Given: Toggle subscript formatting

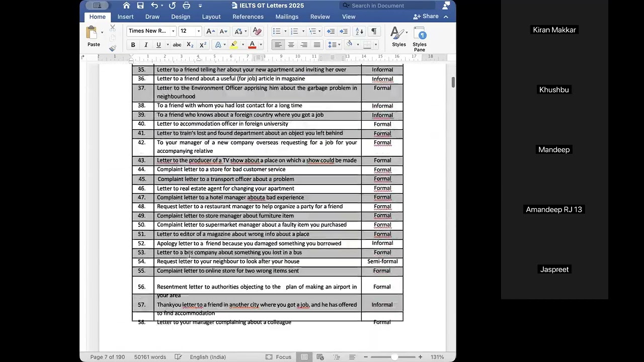Looking at the screenshot, I should tap(190, 45).
